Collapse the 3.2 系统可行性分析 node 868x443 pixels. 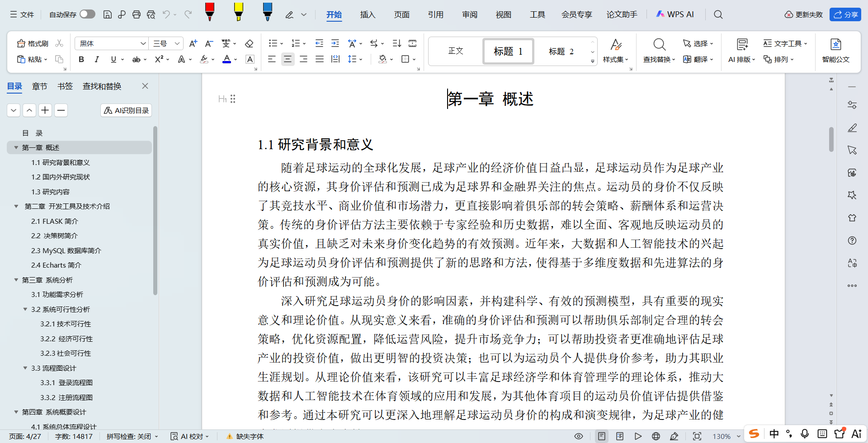[25, 309]
